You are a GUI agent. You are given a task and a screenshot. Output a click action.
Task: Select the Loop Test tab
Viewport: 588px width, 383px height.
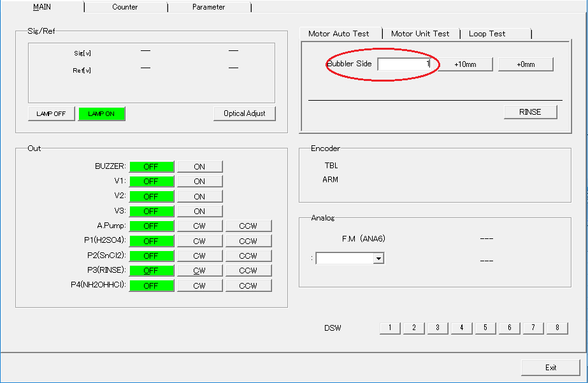pos(495,34)
